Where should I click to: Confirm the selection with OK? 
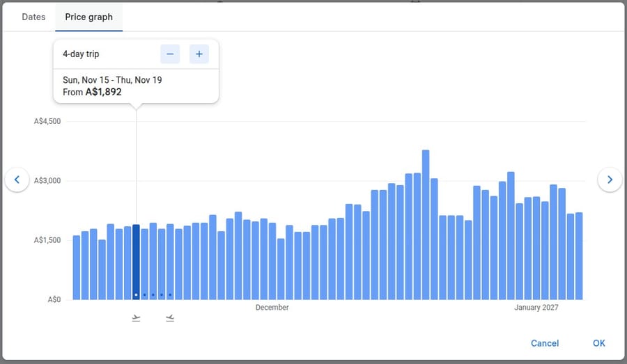click(x=598, y=343)
